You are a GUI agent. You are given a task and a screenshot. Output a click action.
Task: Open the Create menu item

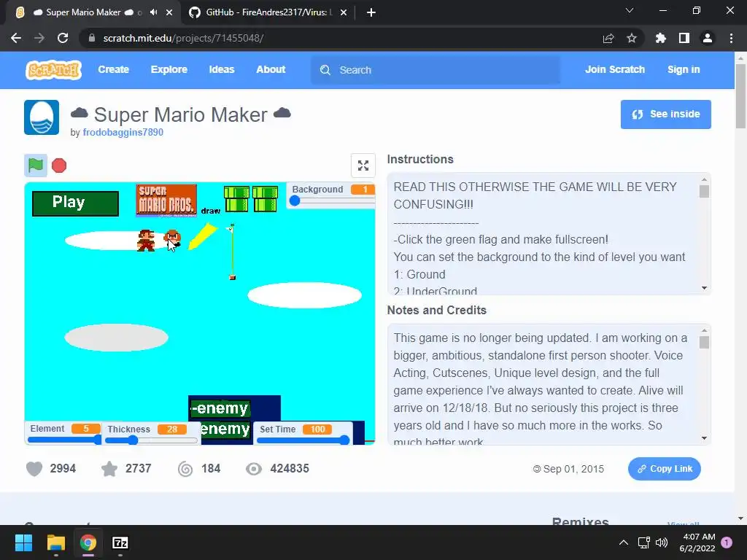(x=113, y=69)
